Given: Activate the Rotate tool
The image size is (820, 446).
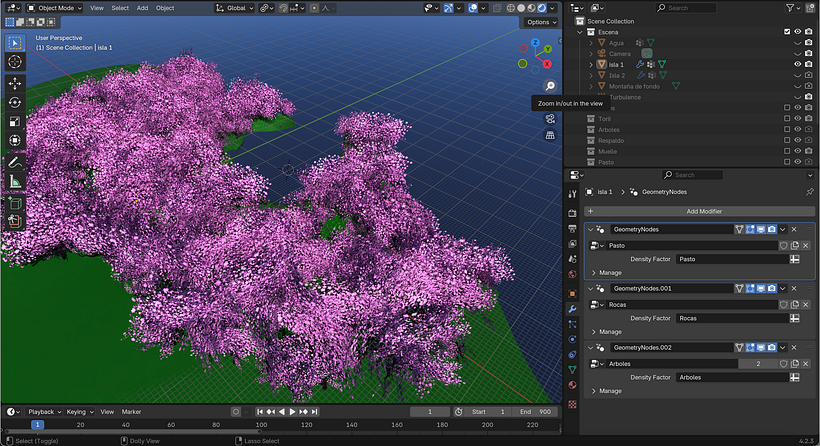Looking at the screenshot, I should pyautogui.click(x=15, y=102).
